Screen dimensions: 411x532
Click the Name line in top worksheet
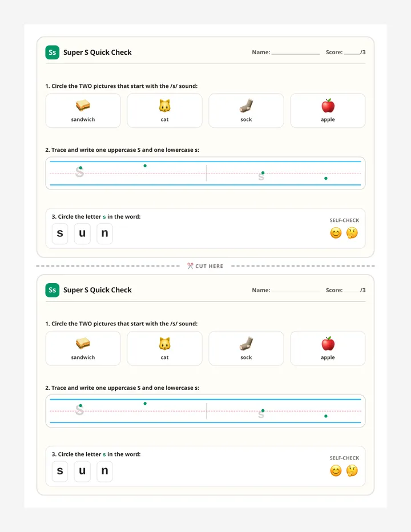click(x=295, y=53)
